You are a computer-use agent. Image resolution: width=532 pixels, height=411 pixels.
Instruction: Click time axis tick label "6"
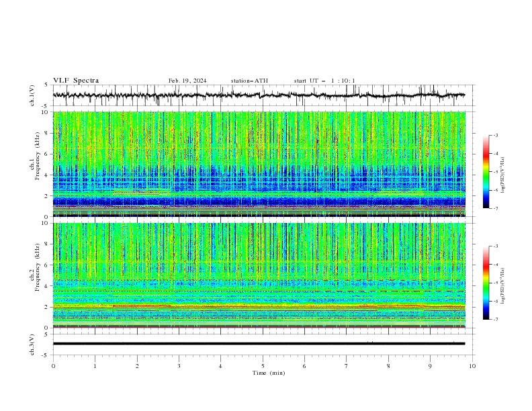click(304, 366)
